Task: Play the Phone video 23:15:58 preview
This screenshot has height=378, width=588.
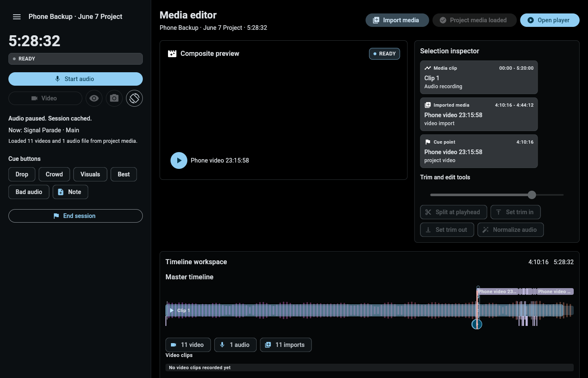Action: (x=179, y=160)
